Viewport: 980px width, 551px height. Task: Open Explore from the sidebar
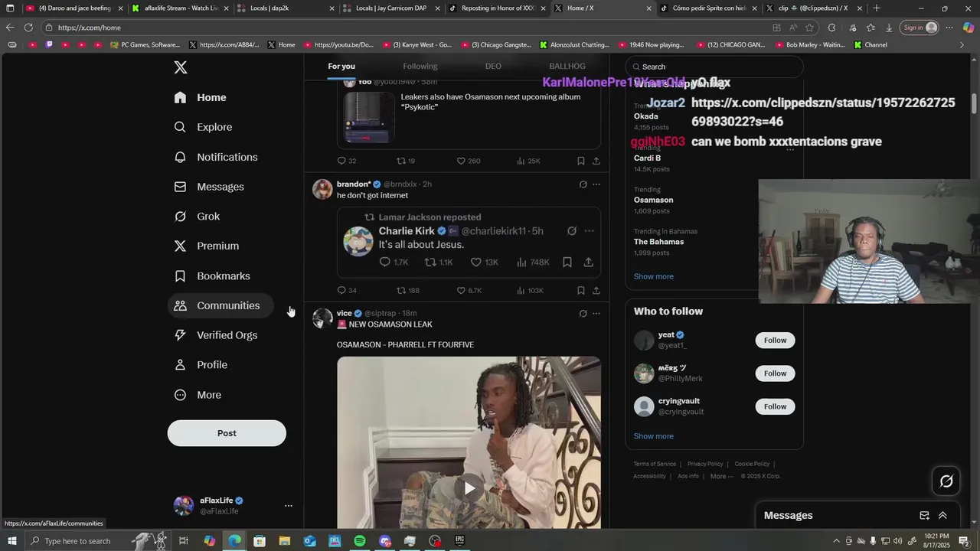(203, 127)
